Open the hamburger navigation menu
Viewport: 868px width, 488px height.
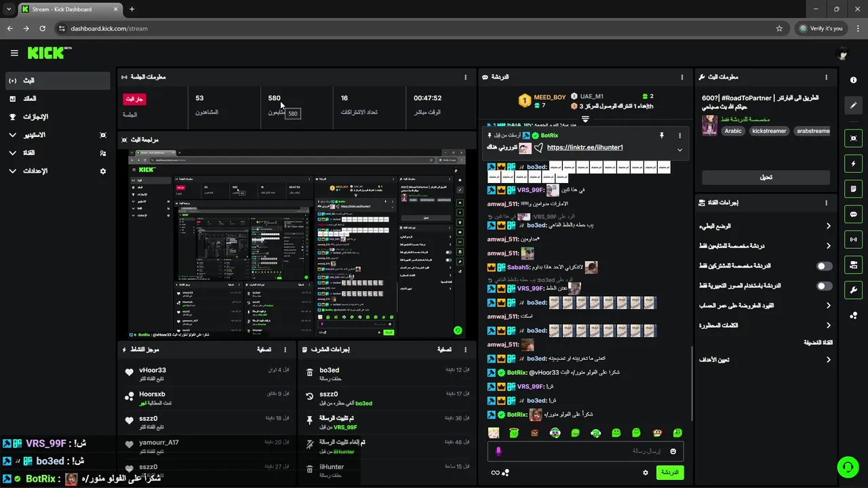14,53
